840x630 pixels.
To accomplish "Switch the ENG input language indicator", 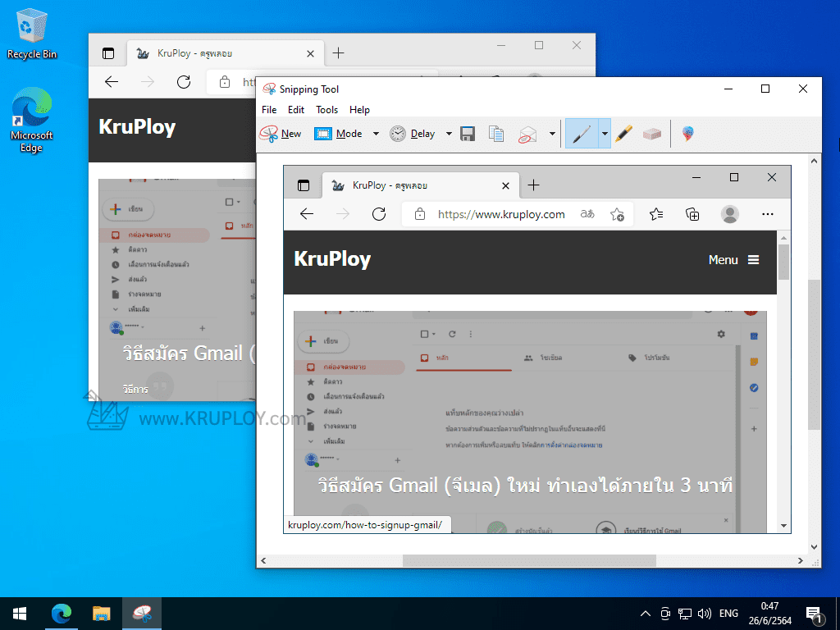I will pos(728,614).
